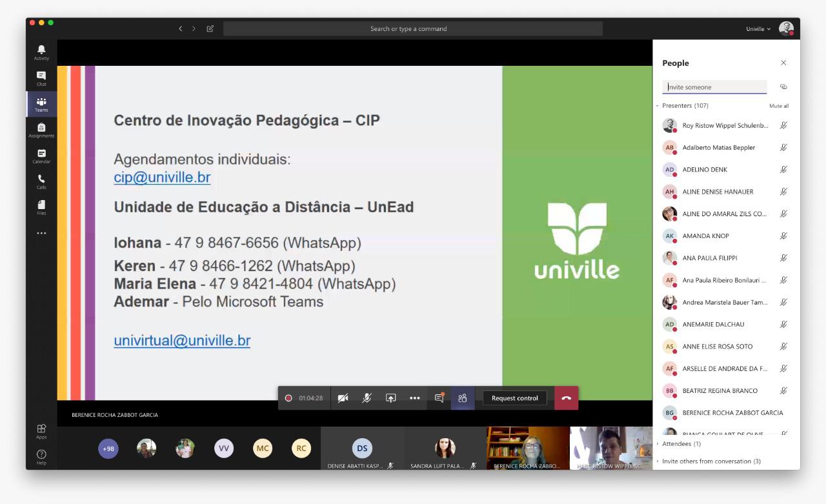Click the Invite someone field
Image resolution: width=826 pixels, height=504 pixels.
[714, 87]
